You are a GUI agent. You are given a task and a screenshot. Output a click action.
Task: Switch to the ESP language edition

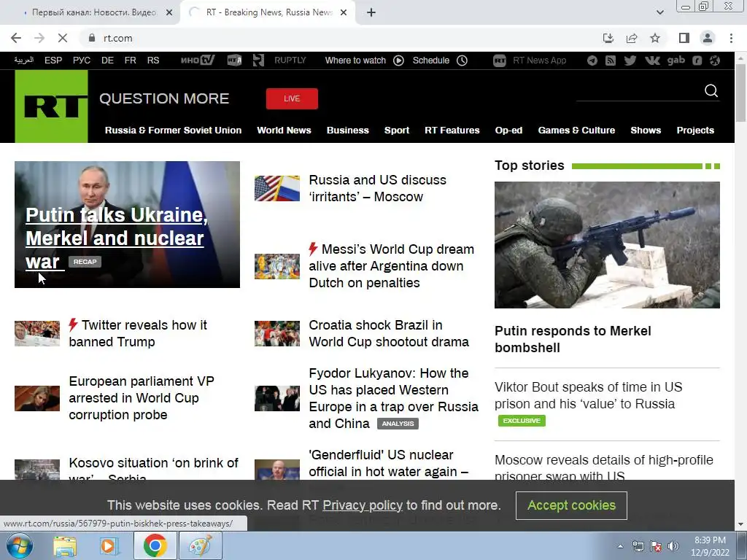click(x=53, y=61)
